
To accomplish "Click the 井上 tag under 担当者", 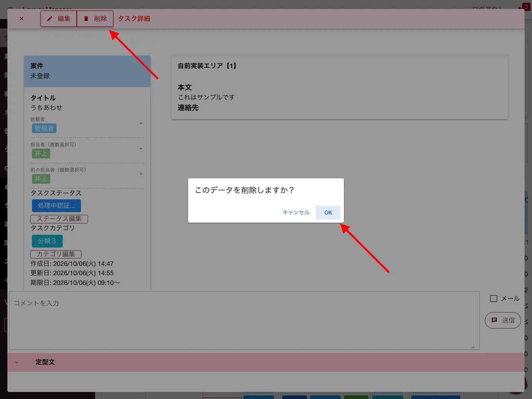I will coord(41,154).
